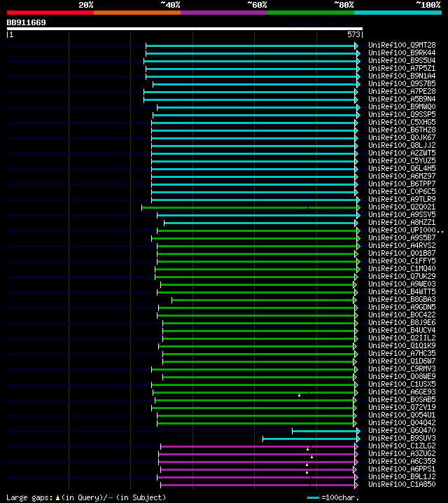Select the UniRef100_B6TPP7 label

(x=402, y=184)
